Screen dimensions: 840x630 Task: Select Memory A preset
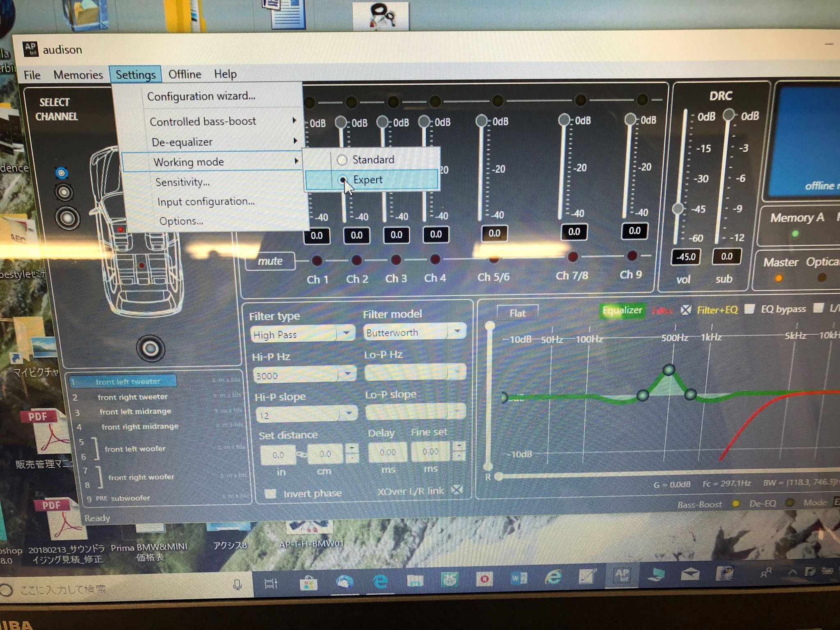(x=797, y=217)
